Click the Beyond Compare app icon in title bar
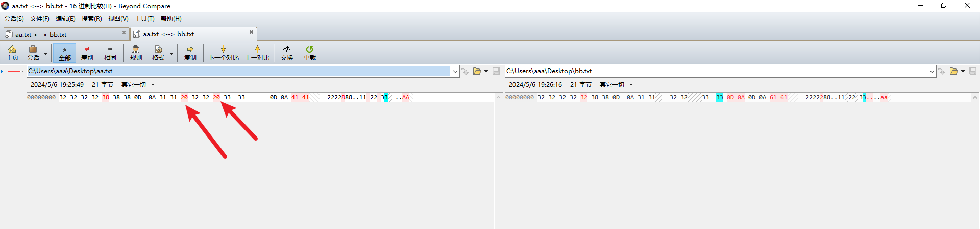 5,6
